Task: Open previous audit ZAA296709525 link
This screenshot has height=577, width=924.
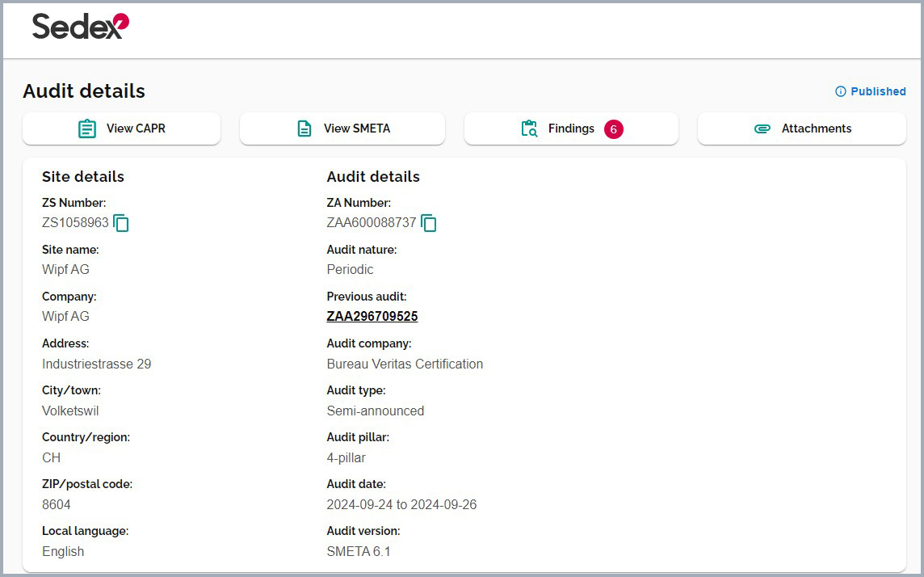Action: click(372, 317)
